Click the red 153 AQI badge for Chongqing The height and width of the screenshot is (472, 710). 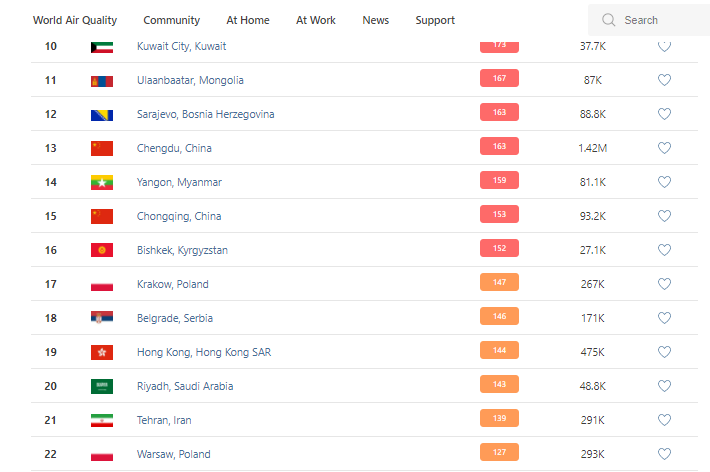(x=499, y=215)
